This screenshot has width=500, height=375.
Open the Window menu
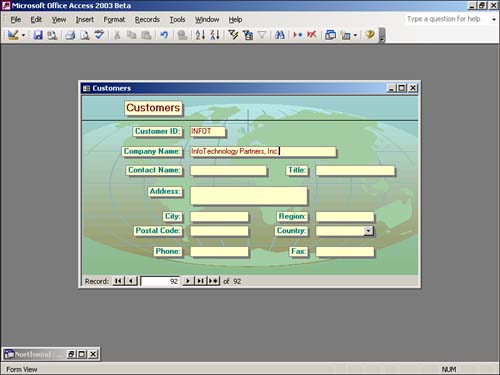pyautogui.click(x=207, y=20)
